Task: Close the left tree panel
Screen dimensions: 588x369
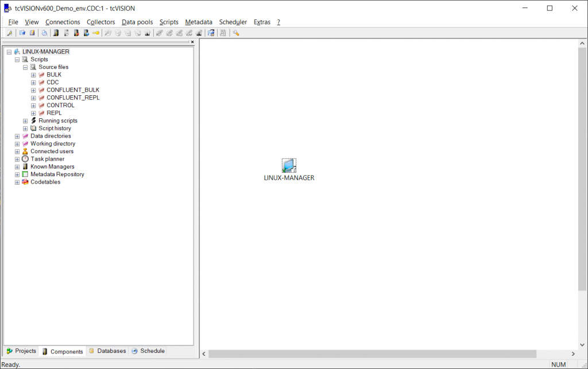Action: point(192,42)
